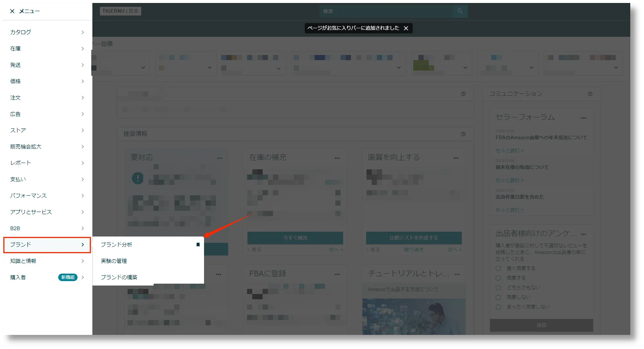Expand the 注文 menu item
Image resolution: width=644 pixels, height=349 pixels.
47,98
